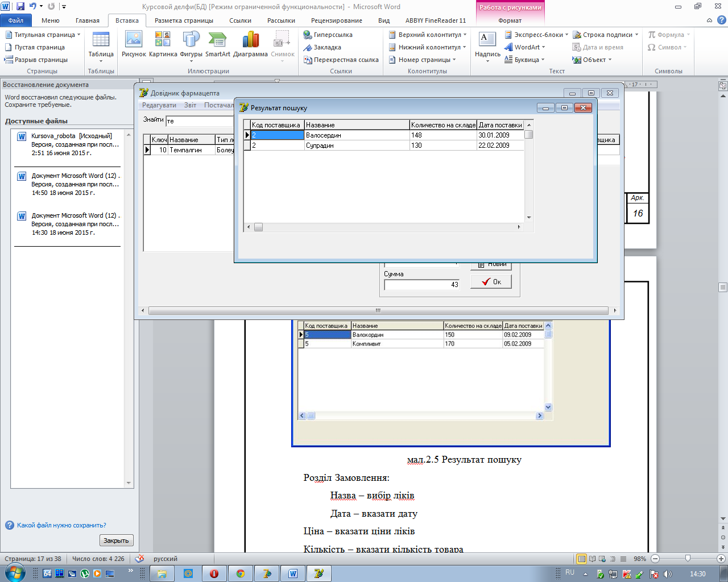Click the horizontal scrollbar of Довідник фармацепта window
The width and height of the screenshot is (728, 582).
click(x=378, y=310)
